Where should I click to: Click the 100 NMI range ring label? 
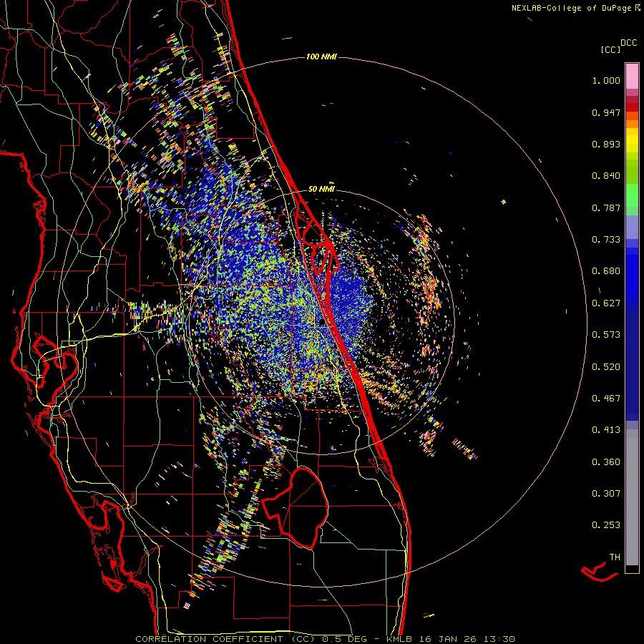pyautogui.click(x=321, y=57)
